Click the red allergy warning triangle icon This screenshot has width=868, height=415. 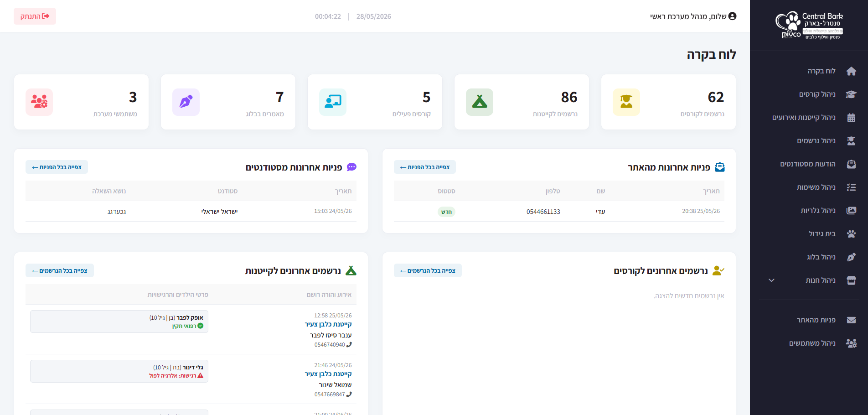pyautogui.click(x=200, y=376)
